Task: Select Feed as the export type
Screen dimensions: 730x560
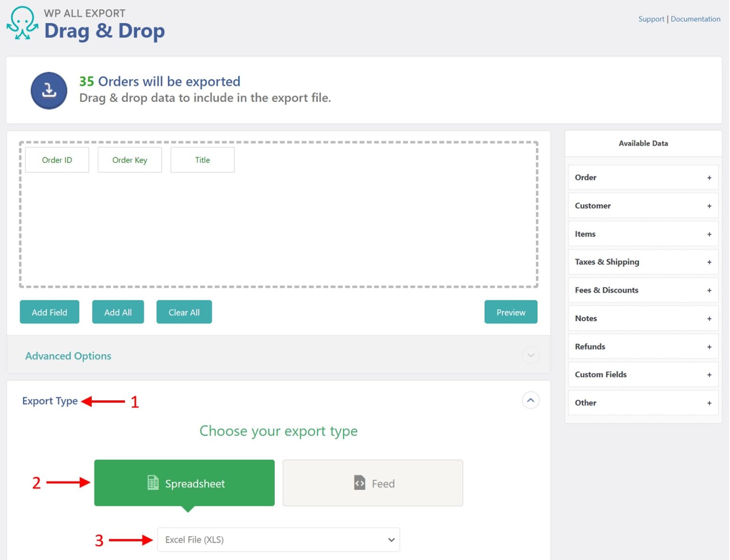Action: [x=373, y=483]
